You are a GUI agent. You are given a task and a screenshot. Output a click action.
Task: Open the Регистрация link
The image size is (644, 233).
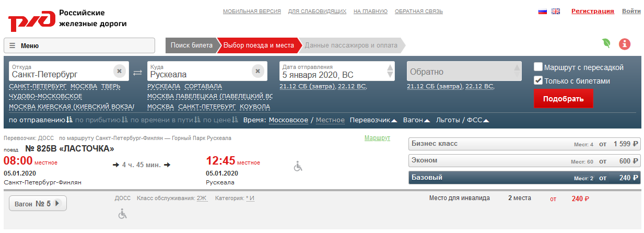click(592, 11)
